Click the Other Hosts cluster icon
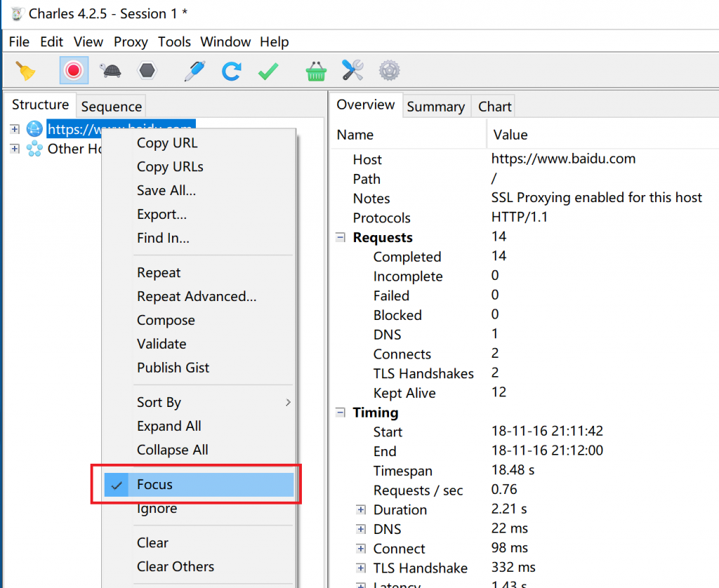 pyautogui.click(x=34, y=149)
